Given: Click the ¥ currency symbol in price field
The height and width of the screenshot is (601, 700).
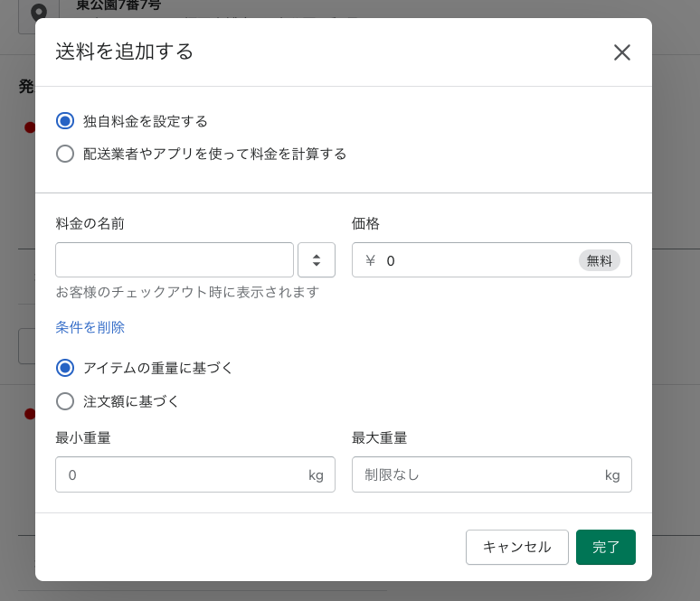Looking at the screenshot, I should [370, 260].
